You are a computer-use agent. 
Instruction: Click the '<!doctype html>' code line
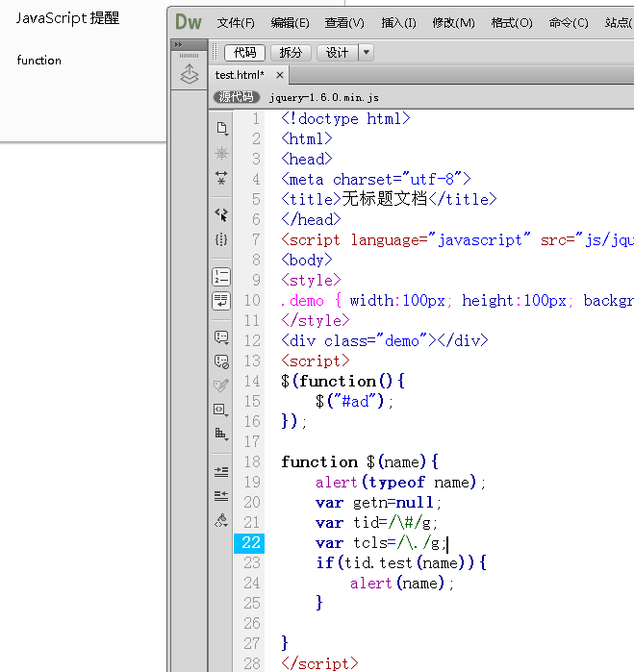coord(345,118)
